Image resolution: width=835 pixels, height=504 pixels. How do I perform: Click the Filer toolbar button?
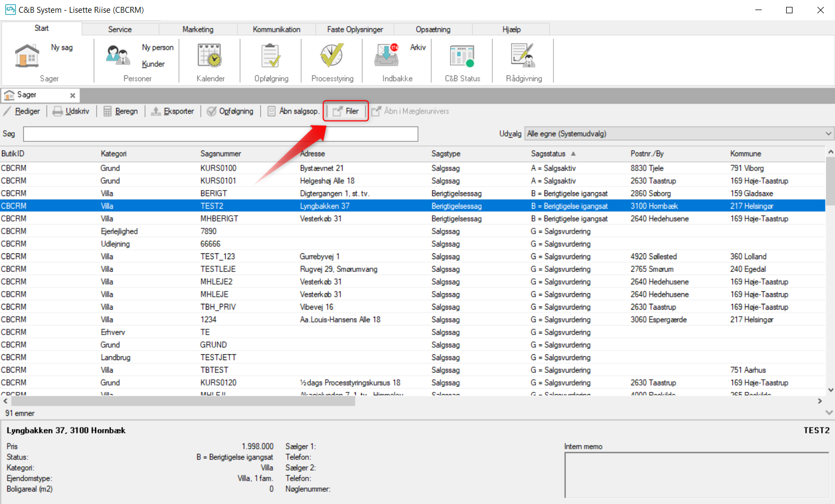pos(346,111)
